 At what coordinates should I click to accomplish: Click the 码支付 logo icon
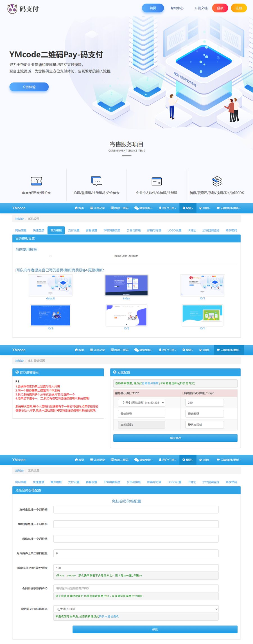pyautogui.click(x=12, y=9)
